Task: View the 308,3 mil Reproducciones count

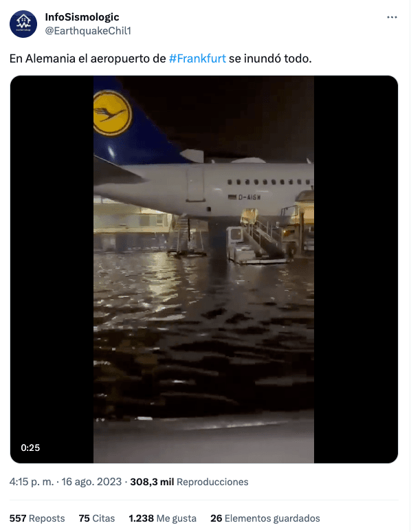Action: 189,482
